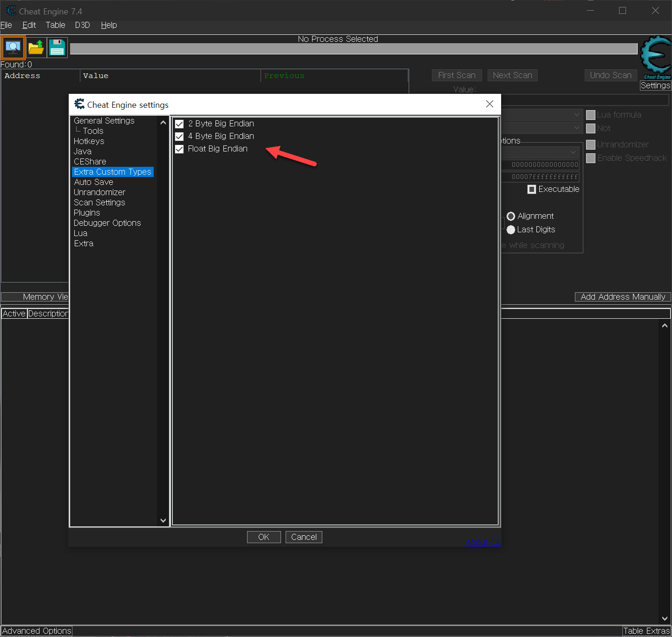The width and height of the screenshot is (672, 637).
Task: Click Cancel in settings dialog
Action: [304, 537]
